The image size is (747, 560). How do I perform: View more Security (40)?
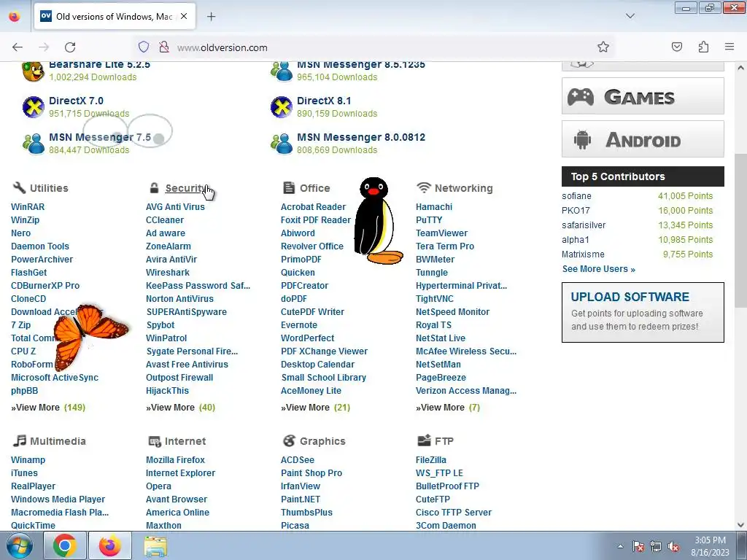[181, 408]
